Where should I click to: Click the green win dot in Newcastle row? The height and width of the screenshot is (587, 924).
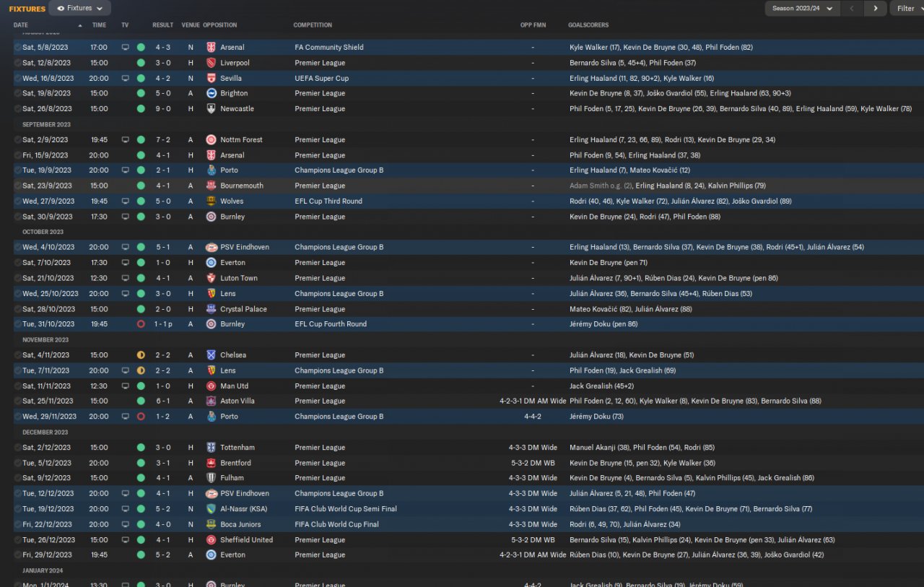pyautogui.click(x=141, y=109)
